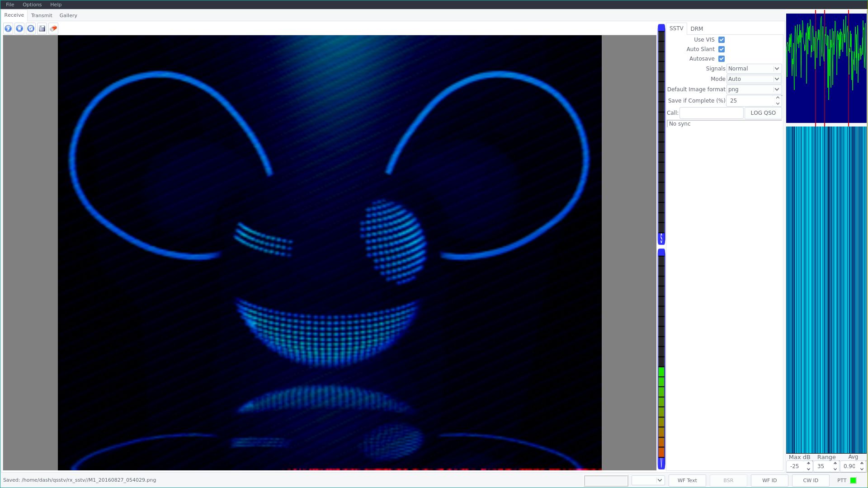
Task: Click the spectrum display graph
Action: tap(826, 68)
